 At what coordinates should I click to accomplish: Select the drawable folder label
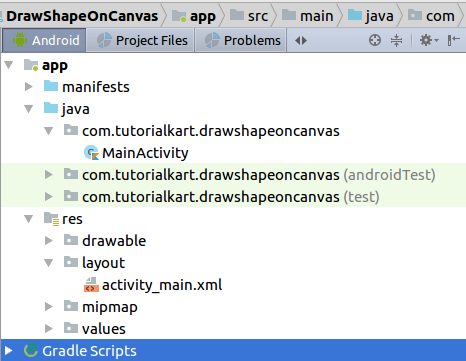(x=114, y=241)
